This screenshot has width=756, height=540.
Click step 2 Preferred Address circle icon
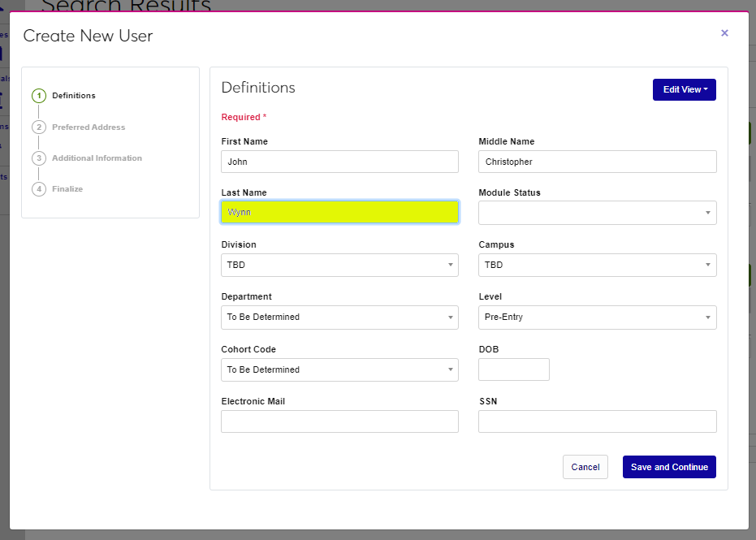coord(39,127)
